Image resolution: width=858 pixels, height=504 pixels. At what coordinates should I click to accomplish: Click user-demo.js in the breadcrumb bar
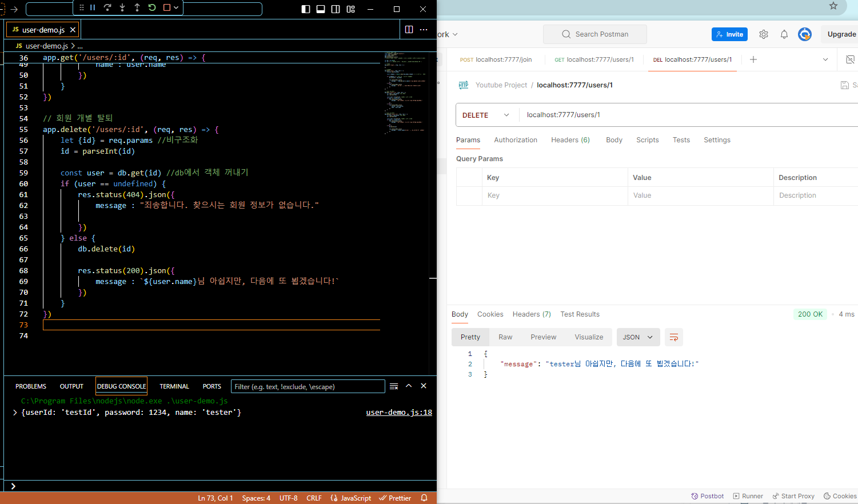coord(47,46)
